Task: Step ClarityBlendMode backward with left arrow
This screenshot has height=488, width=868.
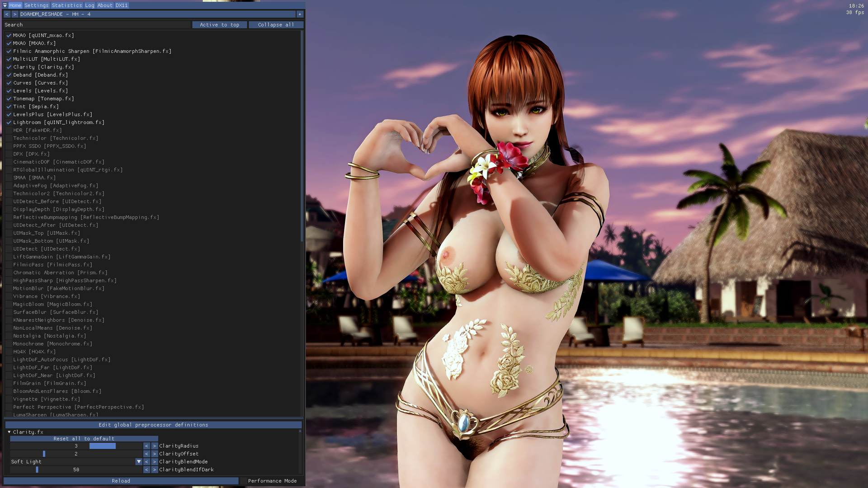Action: (146, 462)
